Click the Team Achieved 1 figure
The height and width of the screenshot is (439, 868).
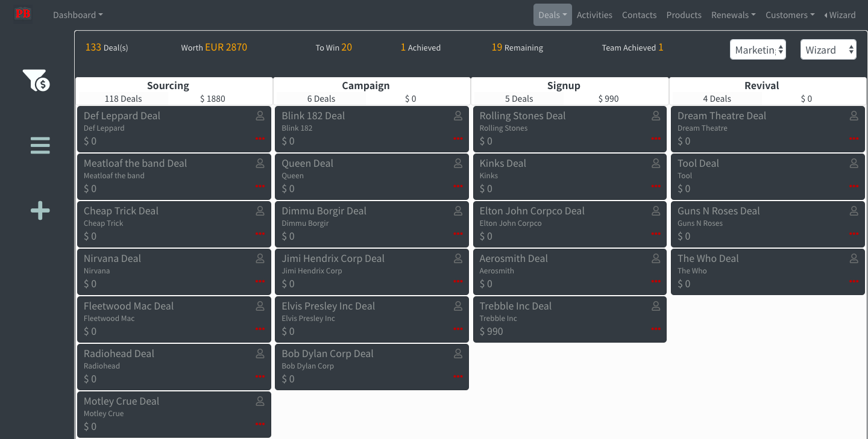[632, 48]
